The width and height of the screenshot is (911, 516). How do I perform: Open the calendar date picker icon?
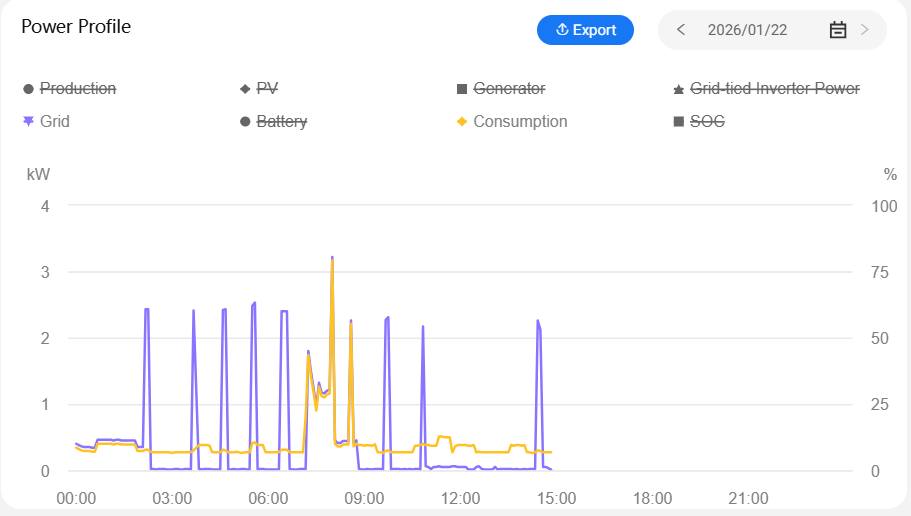(x=837, y=30)
